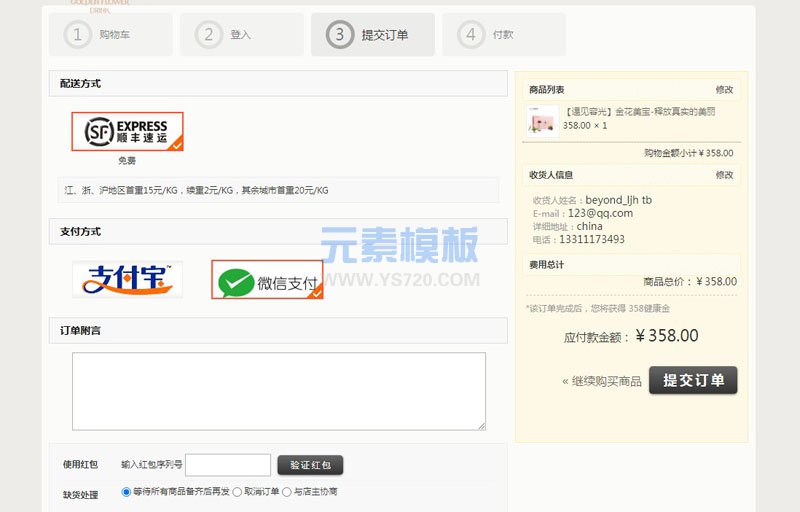Go to step 4 付款
800x512 pixels.
pos(504,35)
